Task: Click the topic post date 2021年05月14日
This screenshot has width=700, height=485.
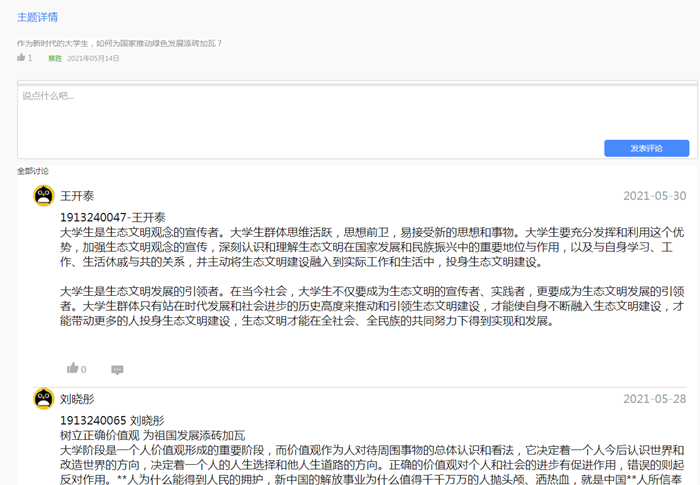Action: (x=93, y=59)
